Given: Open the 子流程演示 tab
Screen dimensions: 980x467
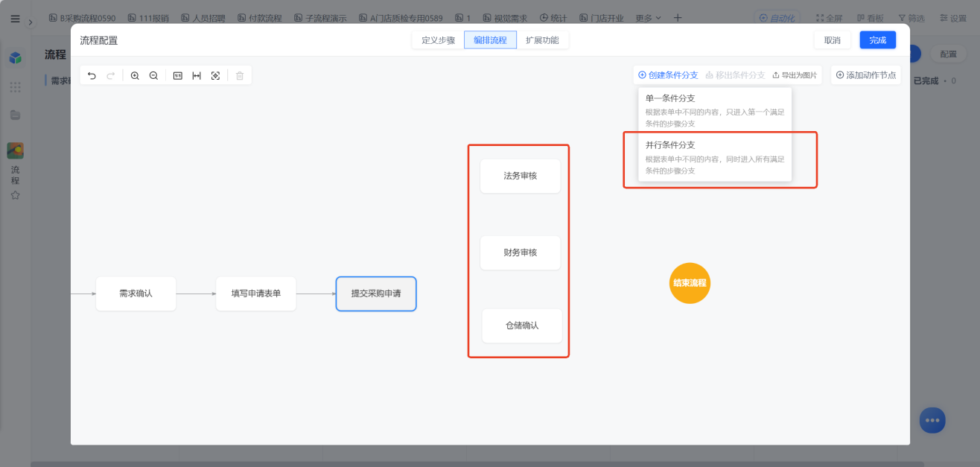Looking at the screenshot, I should [320, 18].
